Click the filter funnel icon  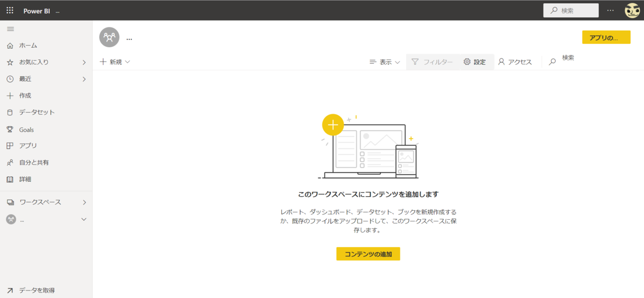point(415,62)
